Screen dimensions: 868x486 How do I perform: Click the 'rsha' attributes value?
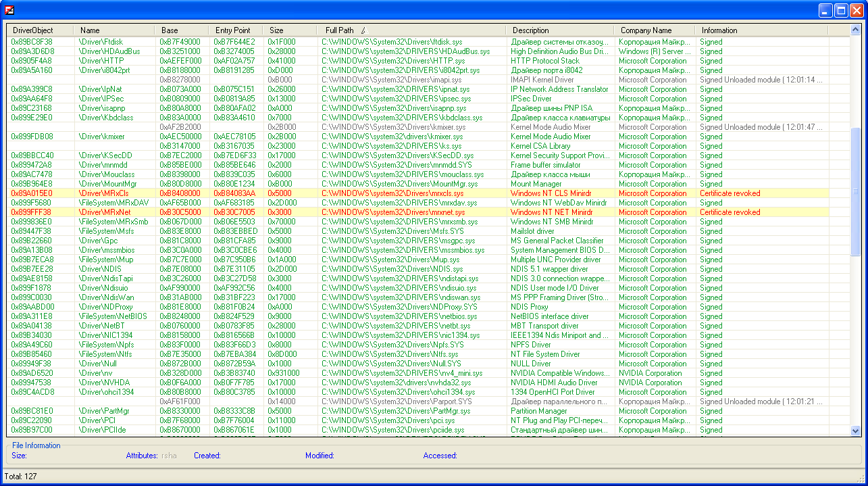(169, 456)
